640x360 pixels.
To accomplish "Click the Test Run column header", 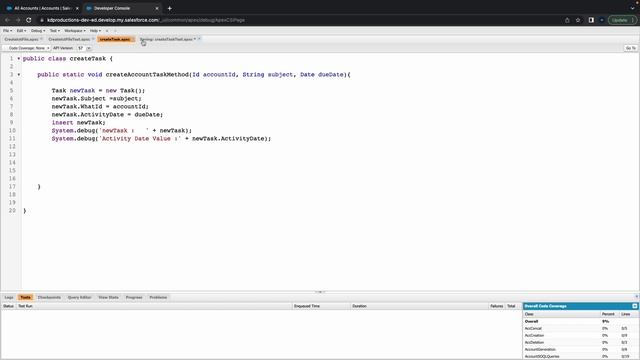I will click(154, 306).
